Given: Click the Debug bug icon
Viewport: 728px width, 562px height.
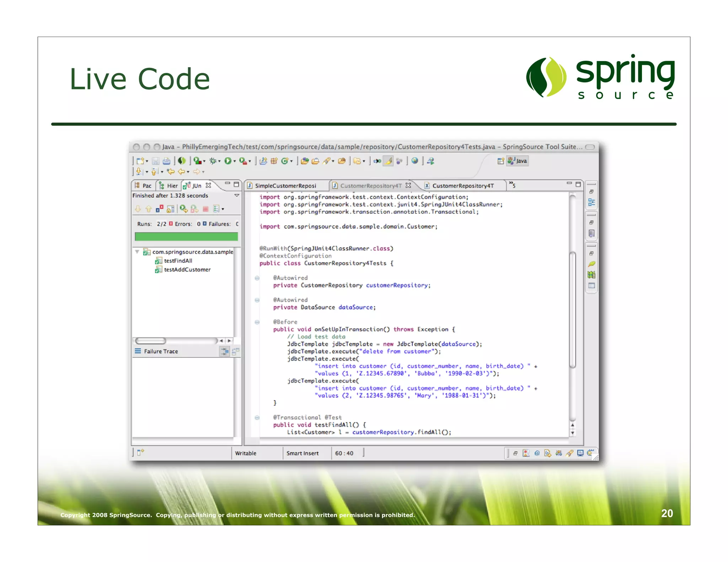Looking at the screenshot, I should point(213,161).
